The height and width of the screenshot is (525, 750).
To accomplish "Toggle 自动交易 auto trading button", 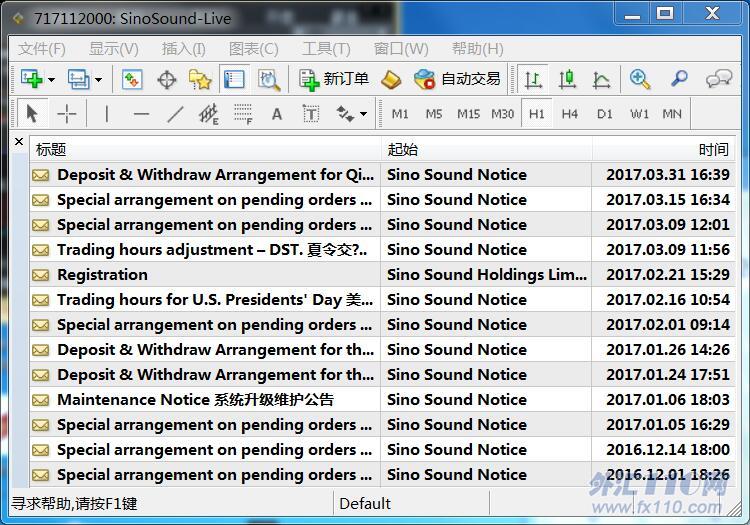I will point(457,79).
